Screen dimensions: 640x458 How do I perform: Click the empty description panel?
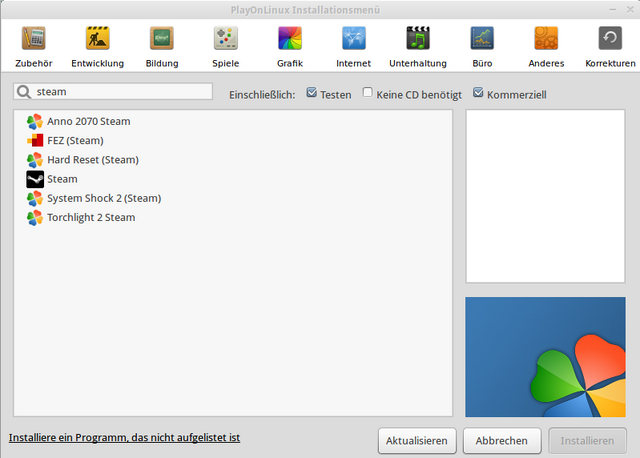click(545, 196)
